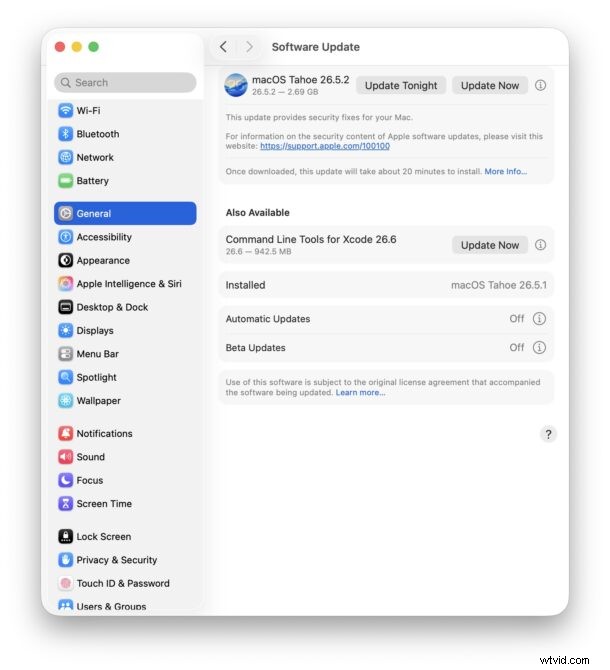Open the Accessibility icon
Screen dimensions: 610x670
65,237
